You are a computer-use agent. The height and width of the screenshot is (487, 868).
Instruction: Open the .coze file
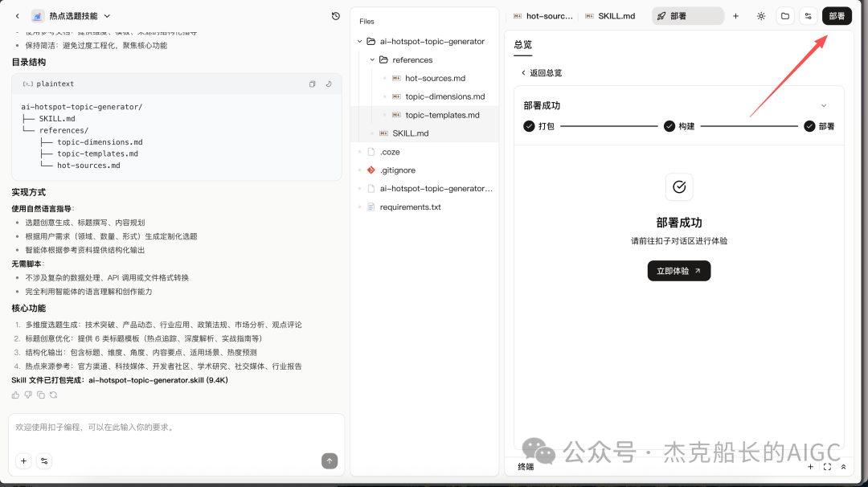coord(390,152)
